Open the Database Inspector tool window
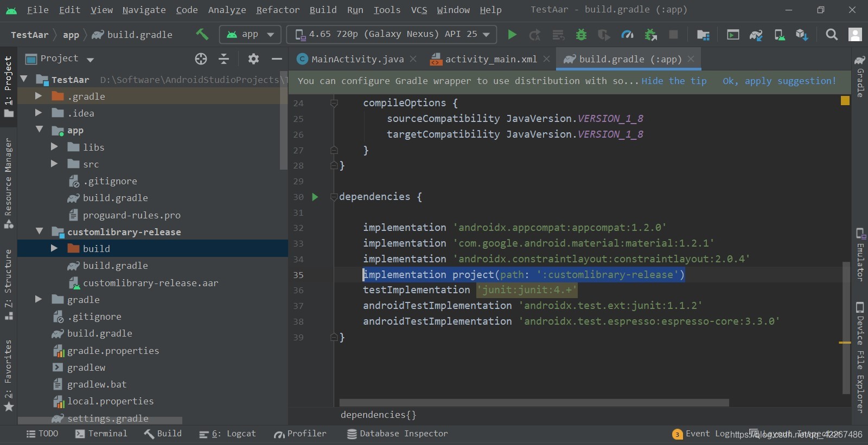 pos(397,434)
